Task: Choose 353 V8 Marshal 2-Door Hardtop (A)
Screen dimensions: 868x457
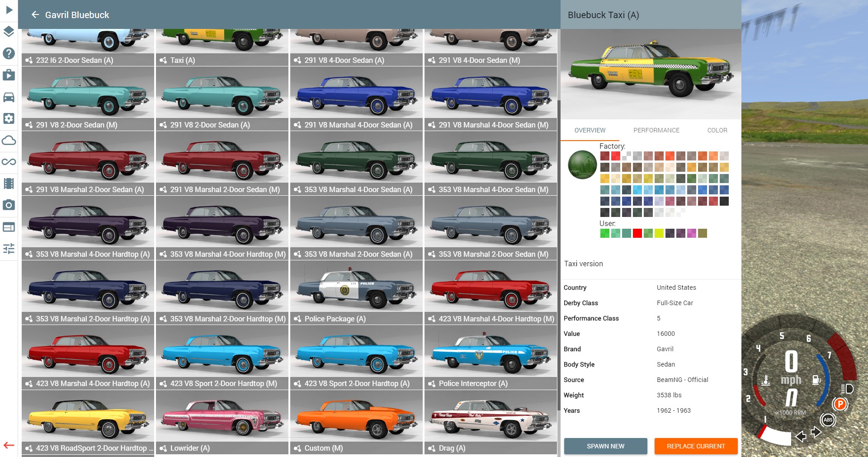Action: 88,292
